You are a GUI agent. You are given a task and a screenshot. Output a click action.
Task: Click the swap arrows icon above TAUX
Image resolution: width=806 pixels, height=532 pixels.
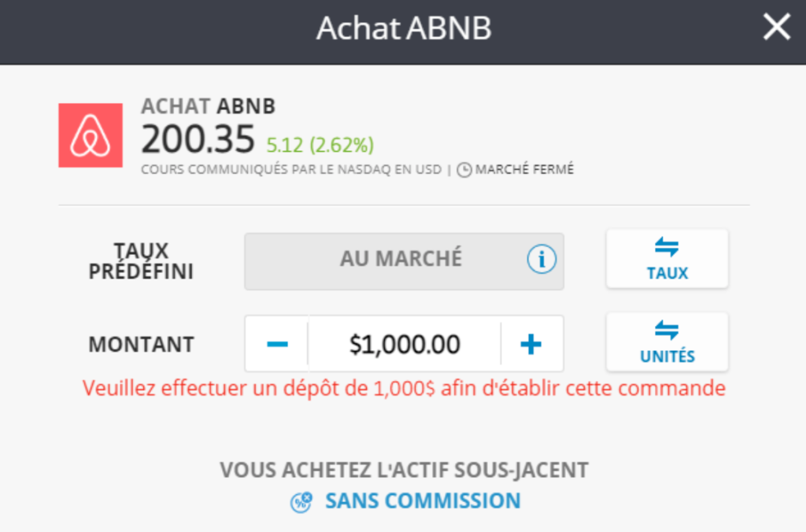[x=667, y=247]
